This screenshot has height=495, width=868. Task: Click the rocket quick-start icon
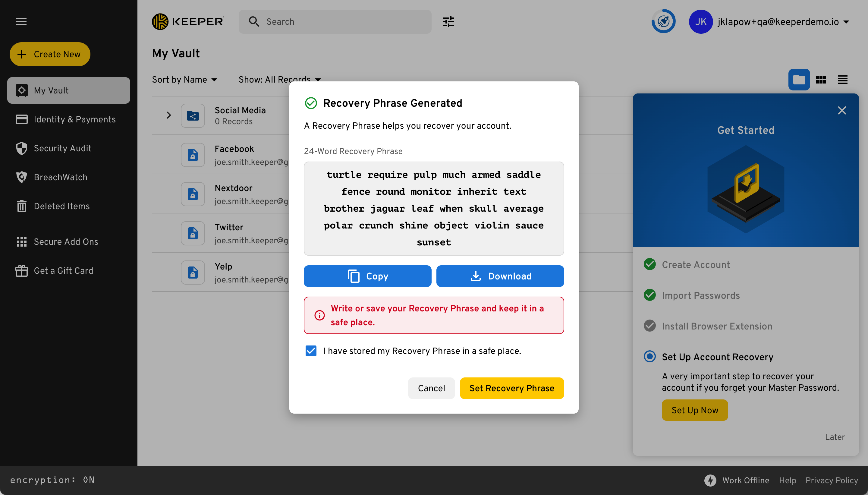click(663, 22)
